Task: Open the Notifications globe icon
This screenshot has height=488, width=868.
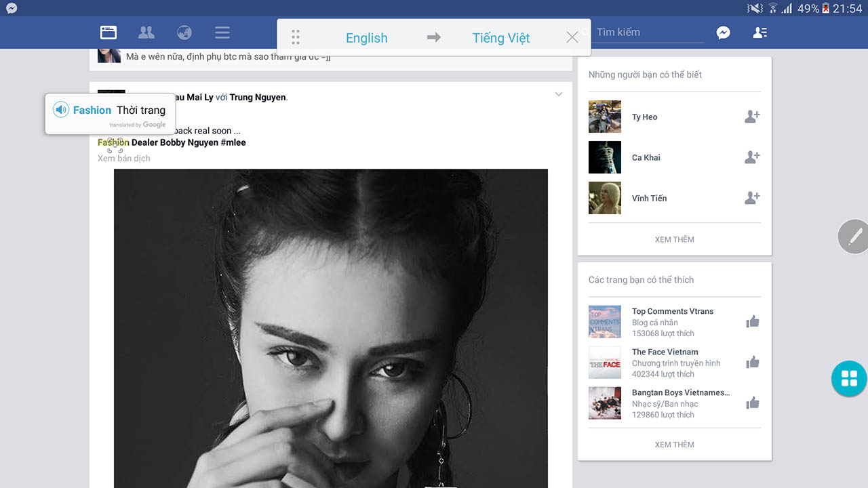Action: click(x=184, y=33)
